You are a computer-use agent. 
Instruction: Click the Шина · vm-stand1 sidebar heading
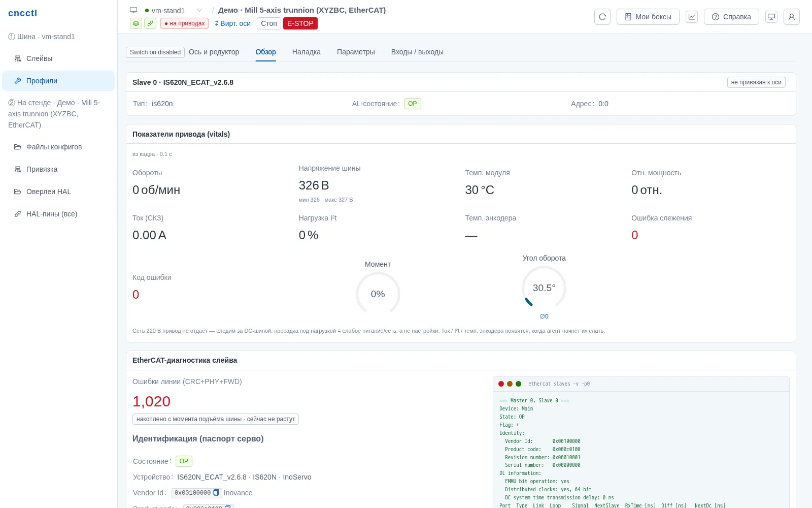point(42,37)
